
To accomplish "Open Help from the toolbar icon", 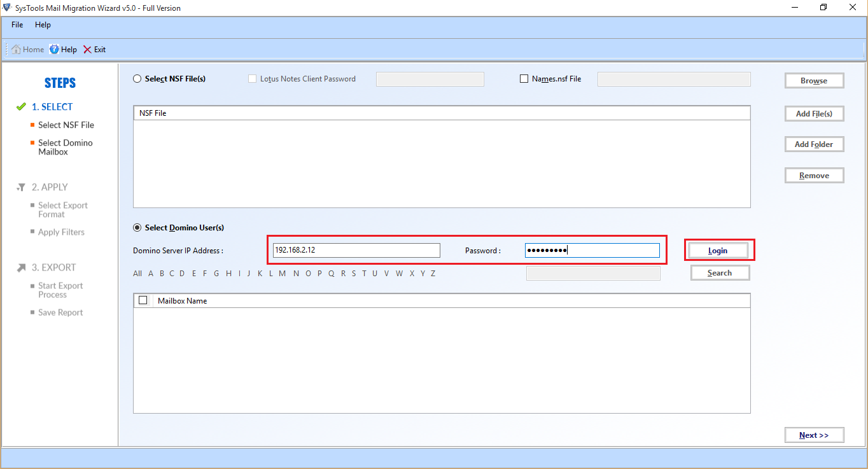I will pos(54,50).
